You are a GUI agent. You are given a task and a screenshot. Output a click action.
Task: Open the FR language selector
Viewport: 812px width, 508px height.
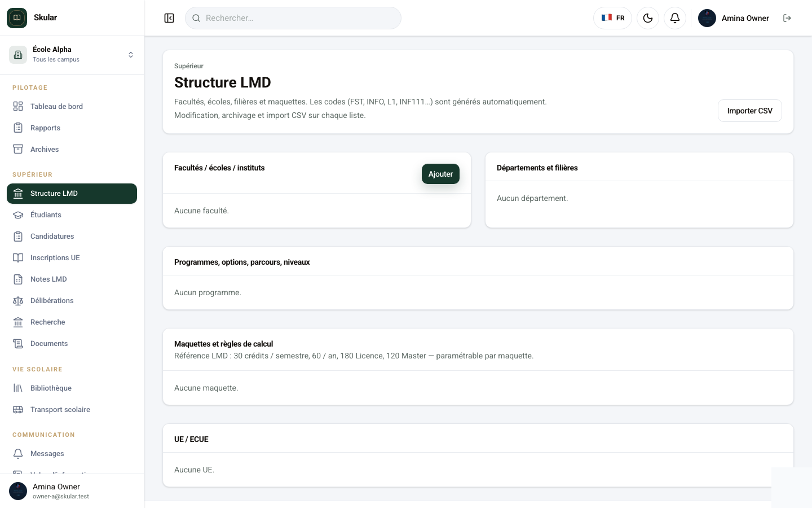612,18
